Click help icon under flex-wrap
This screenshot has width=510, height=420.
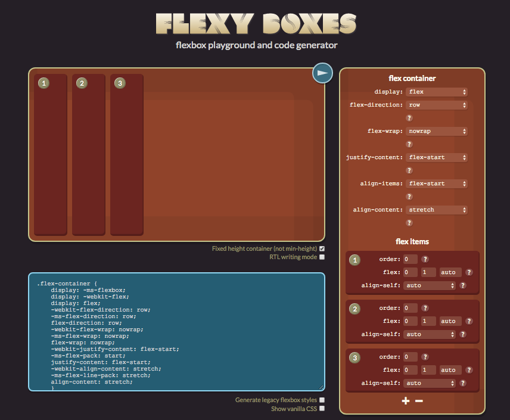409,144
